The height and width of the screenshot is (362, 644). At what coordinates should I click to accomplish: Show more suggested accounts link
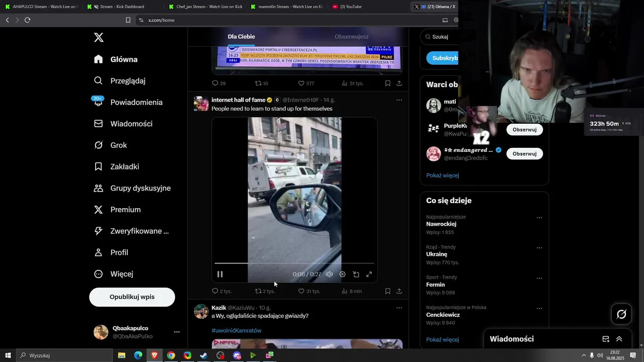click(x=443, y=175)
